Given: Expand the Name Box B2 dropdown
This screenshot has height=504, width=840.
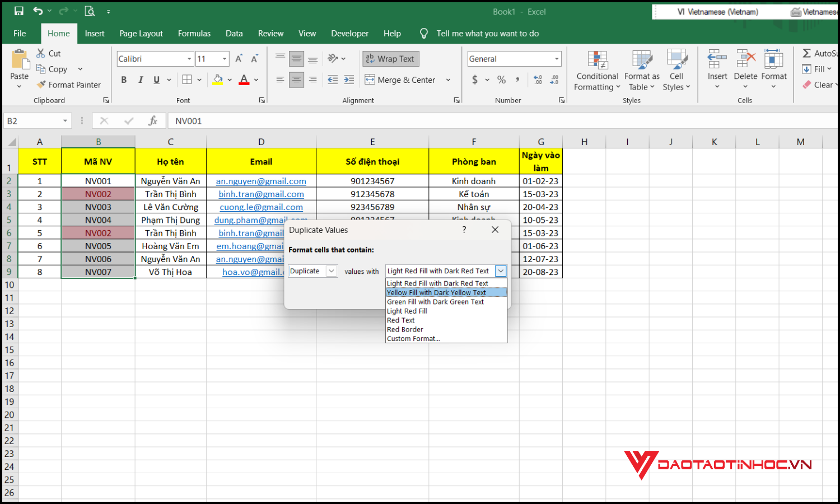Looking at the screenshot, I should click(66, 121).
